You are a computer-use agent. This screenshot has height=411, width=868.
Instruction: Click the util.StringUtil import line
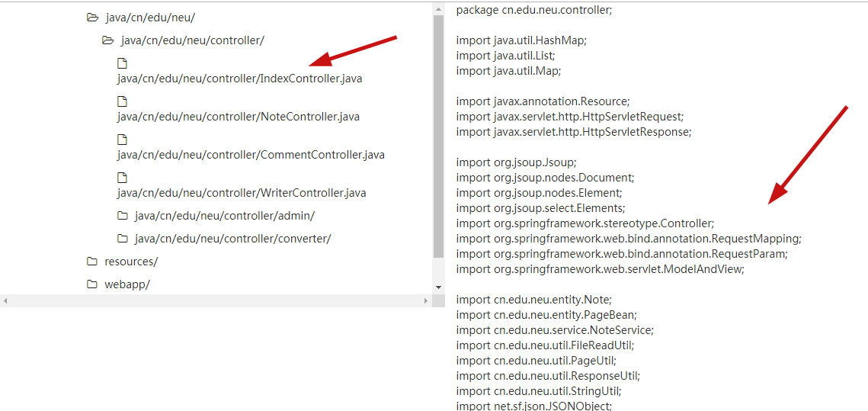[539, 391]
